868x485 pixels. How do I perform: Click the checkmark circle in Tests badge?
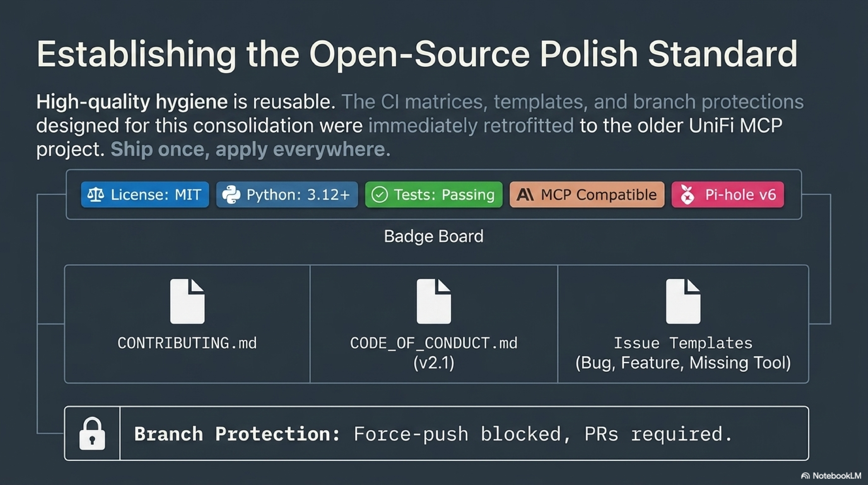click(379, 195)
